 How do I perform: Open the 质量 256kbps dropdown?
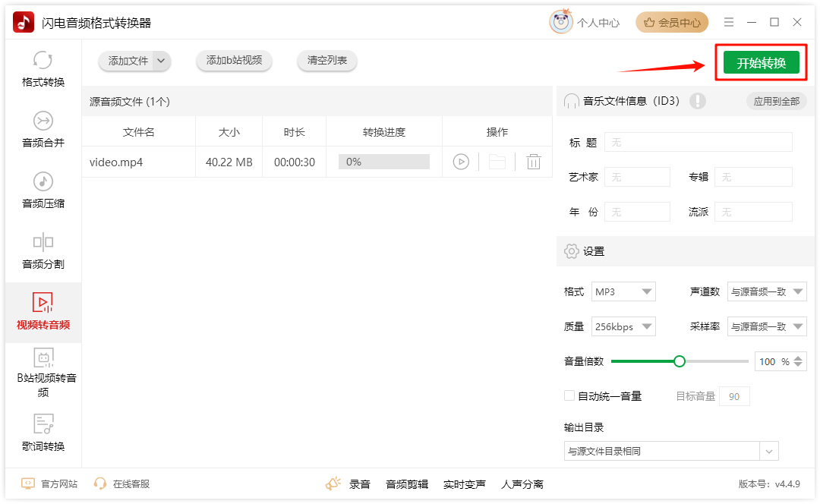tap(623, 326)
